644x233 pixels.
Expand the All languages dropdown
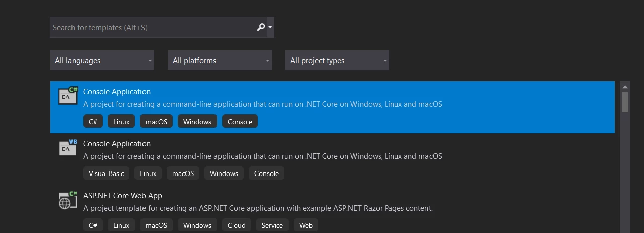click(x=102, y=61)
